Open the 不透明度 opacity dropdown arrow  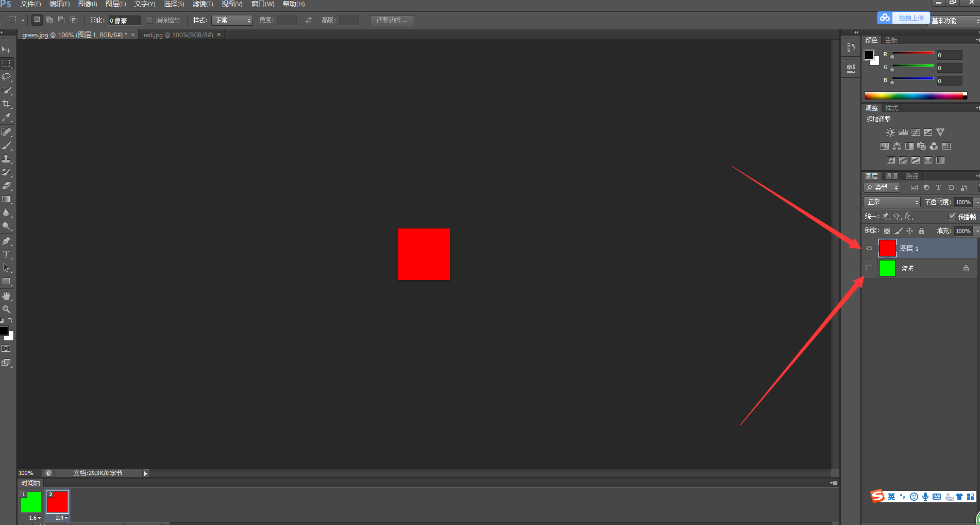click(976, 202)
